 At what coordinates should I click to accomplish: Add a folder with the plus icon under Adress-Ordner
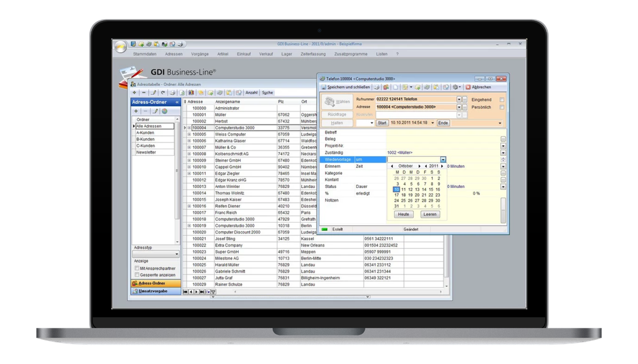click(x=136, y=111)
